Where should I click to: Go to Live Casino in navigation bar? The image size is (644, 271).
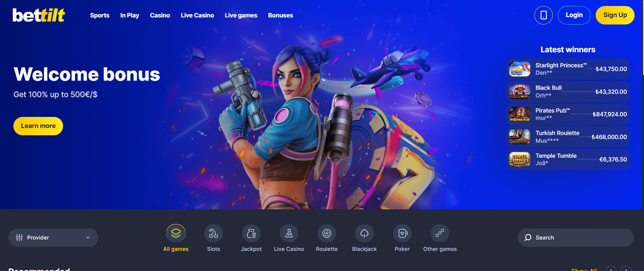pos(197,16)
